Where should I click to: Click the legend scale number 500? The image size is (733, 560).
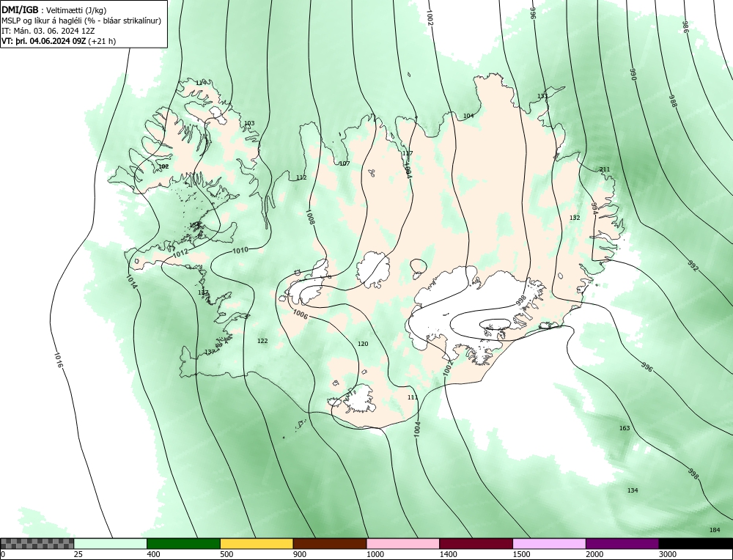[226, 554]
